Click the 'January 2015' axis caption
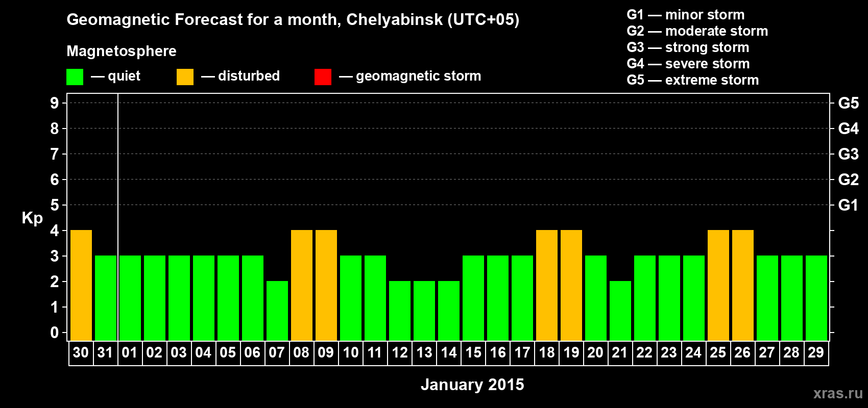The width and height of the screenshot is (868, 408). coord(472,385)
